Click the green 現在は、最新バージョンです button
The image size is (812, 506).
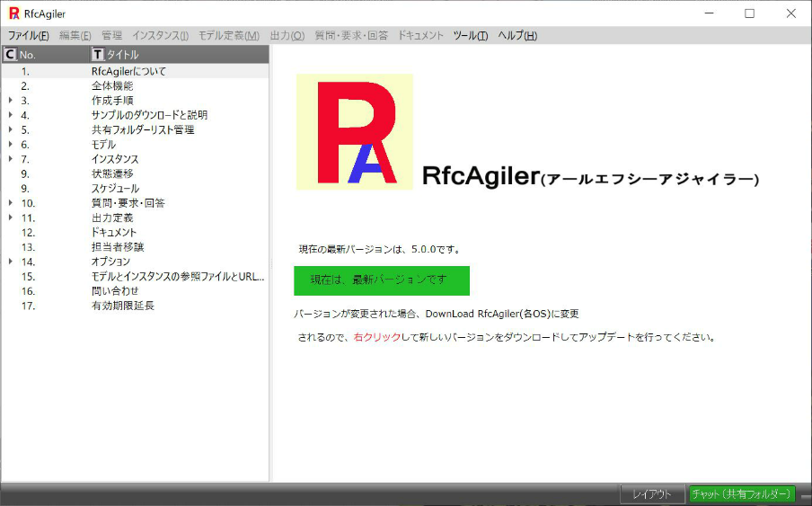point(382,280)
